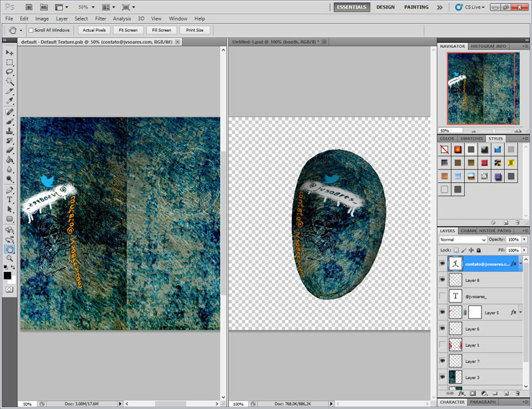Pick the Zoom tool in toolbox
This screenshot has height=409, width=532.
click(x=9, y=258)
